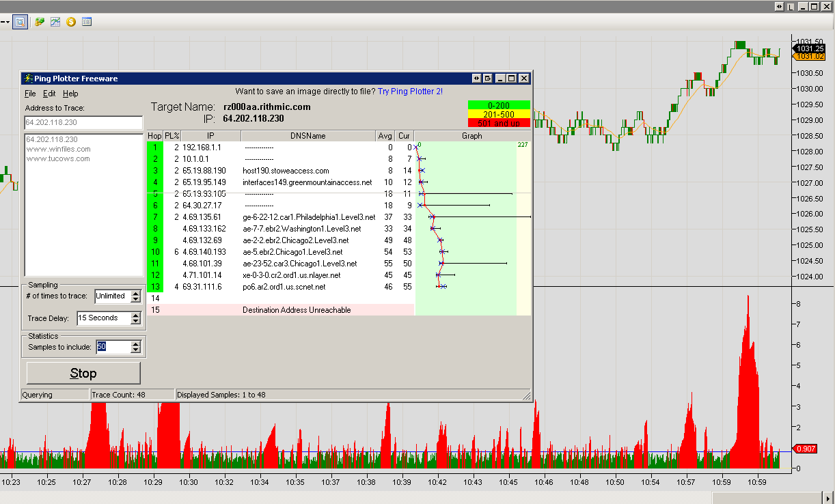
Task: Click the green 0-200 legend swatch
Action: click(498, 105)
